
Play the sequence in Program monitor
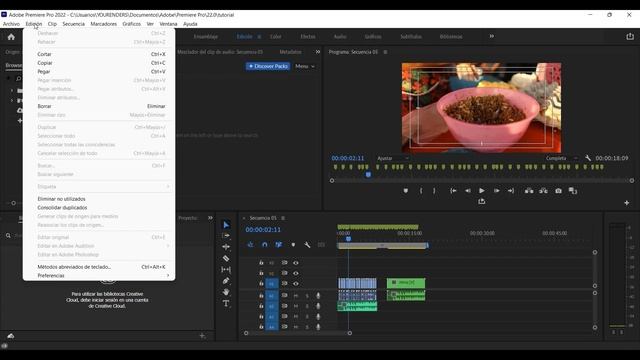(482, 191)
